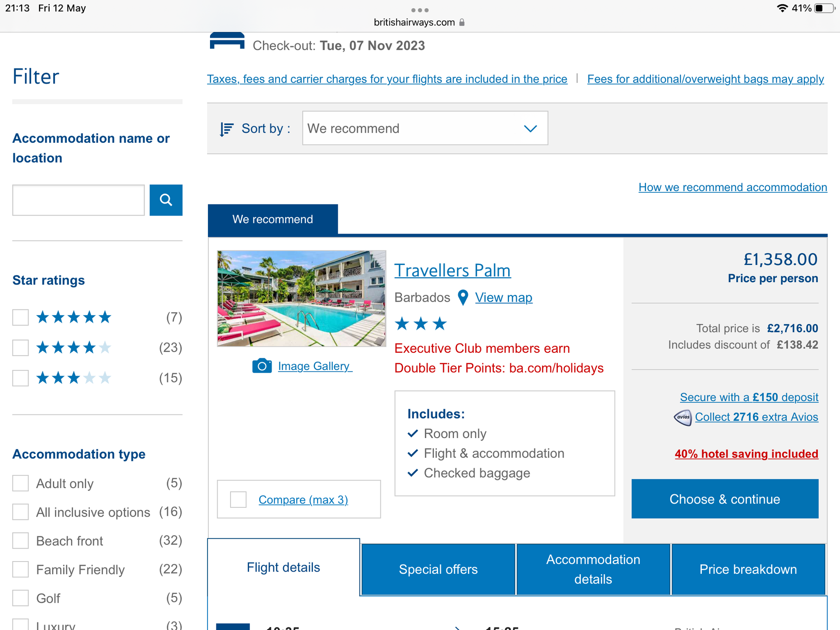Click the Travellers Palm pool photo thumbnail

coord(301,299)
